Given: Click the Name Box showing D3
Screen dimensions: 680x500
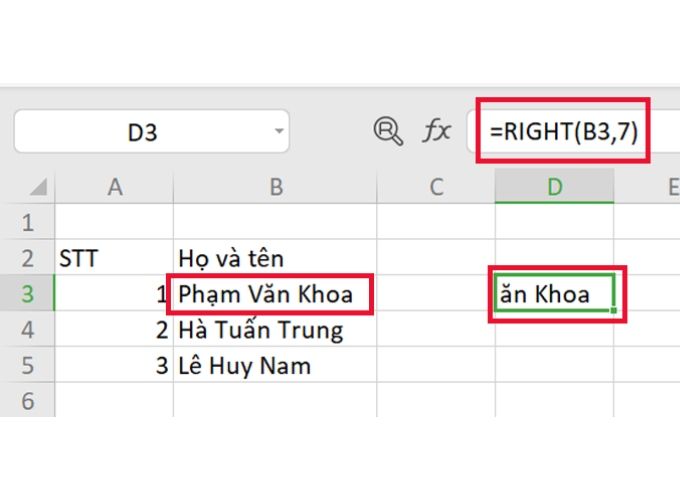Looking at the screenshot, I should [x=140, y=131].
